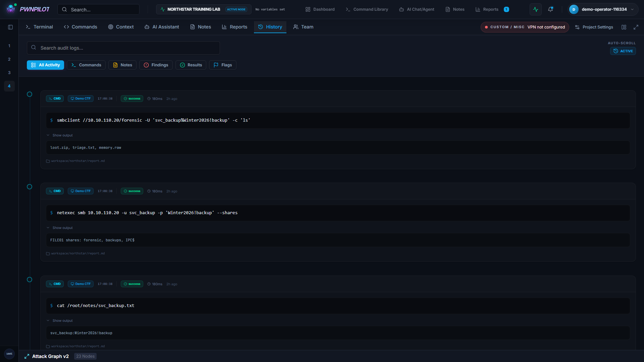This screenshot has height=362, width=644.
Task: Filter audit log by Flags
Action: click(x=223, y=65)
